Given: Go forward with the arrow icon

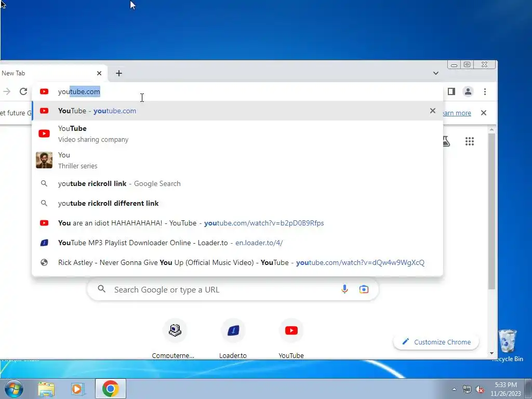Looking at the screenshot, I should [x=7, y=91].
